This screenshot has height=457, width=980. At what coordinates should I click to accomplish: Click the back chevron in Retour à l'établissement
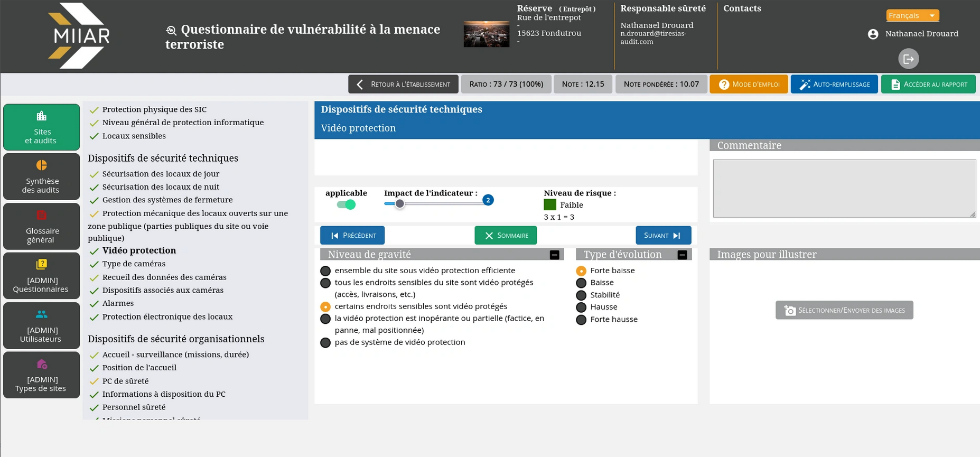point(360,85)
